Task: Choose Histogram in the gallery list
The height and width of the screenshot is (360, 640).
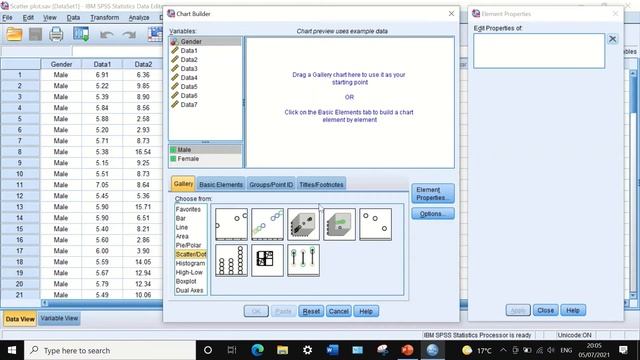Action: [190, 263]
